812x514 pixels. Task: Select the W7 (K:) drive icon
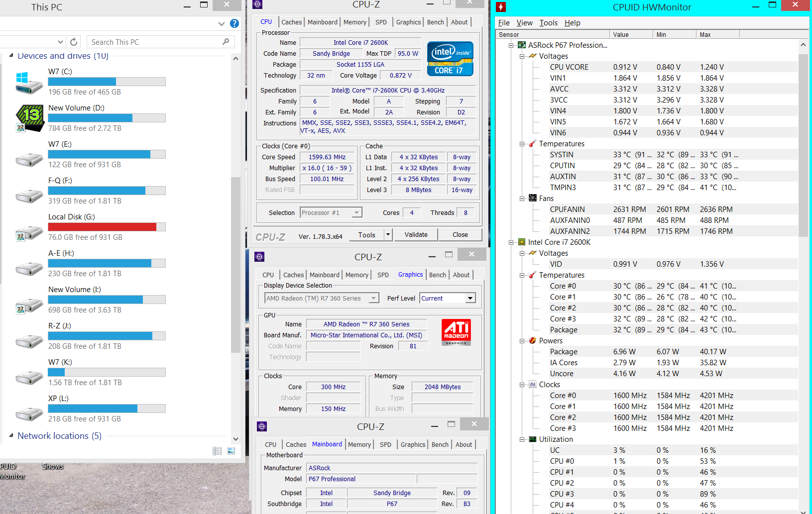click(x=29, y=378)
